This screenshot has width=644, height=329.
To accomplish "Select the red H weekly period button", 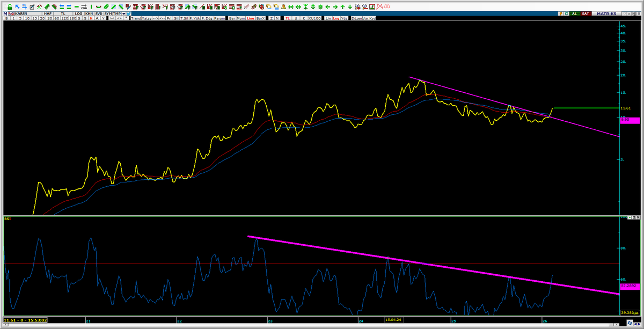I will pyautogui.click(x=91, y=18).
